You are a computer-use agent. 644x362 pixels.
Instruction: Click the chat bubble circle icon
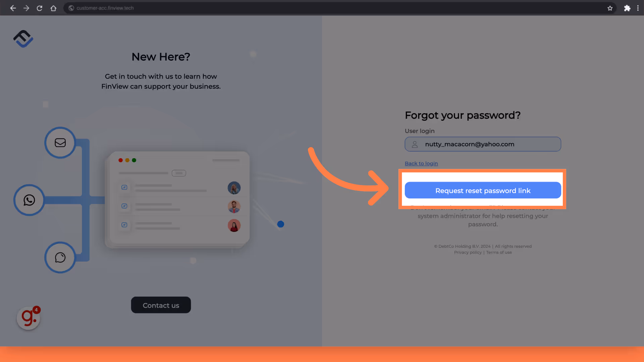pyautogui.click(x=60, y=257)
